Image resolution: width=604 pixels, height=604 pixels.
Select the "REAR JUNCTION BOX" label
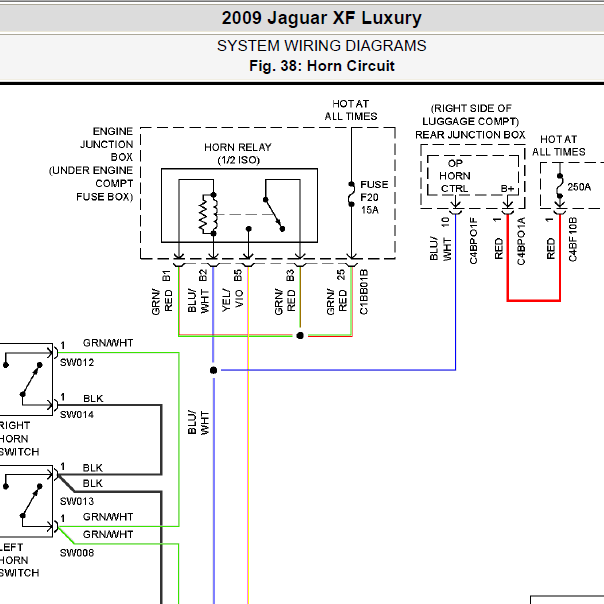(470, 135)
